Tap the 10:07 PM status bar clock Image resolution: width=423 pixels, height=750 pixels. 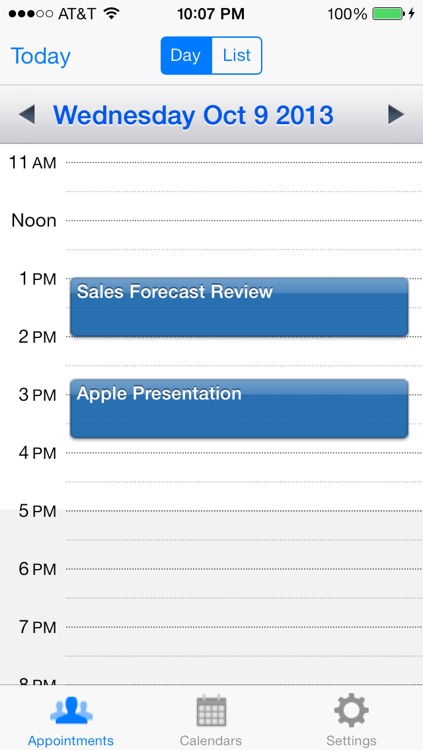tap(211, 14)
